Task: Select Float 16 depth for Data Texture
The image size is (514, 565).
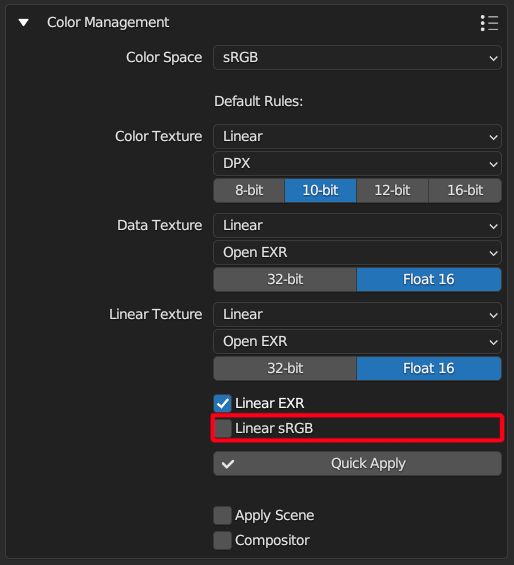Action: tap(429, 279)
